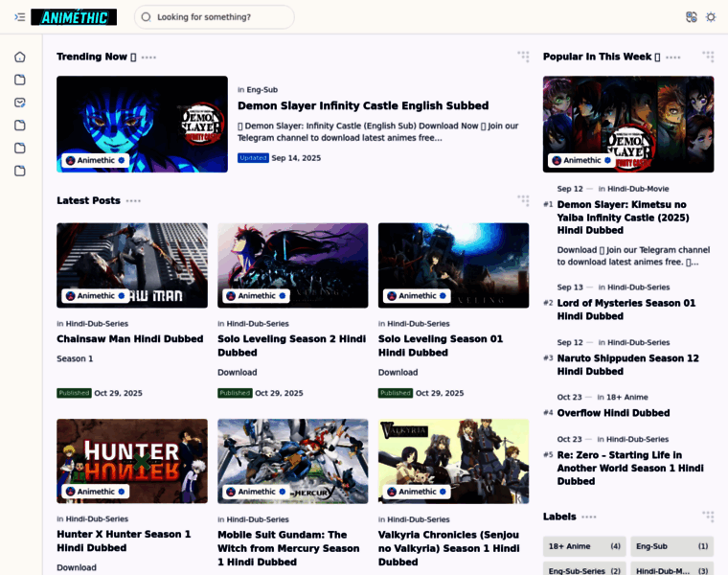The height and width of the screenshot is (575, 728).
Task: Open 'Valkyria Chronicles (Senjou no Valkyria)' title link
Action: [x=448, y=548]
